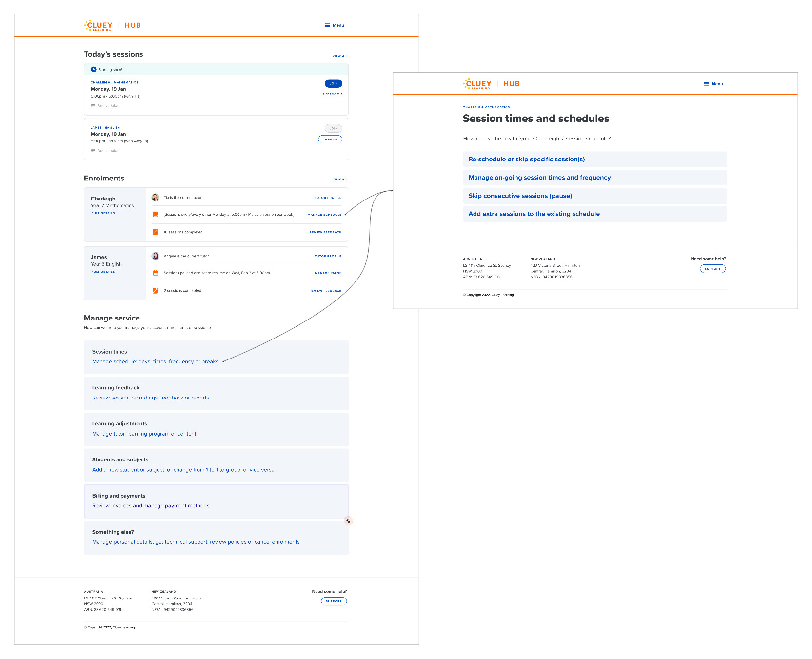
Task: Click 'Sessions paused and set to resume' text
Action: pos(217,273)
